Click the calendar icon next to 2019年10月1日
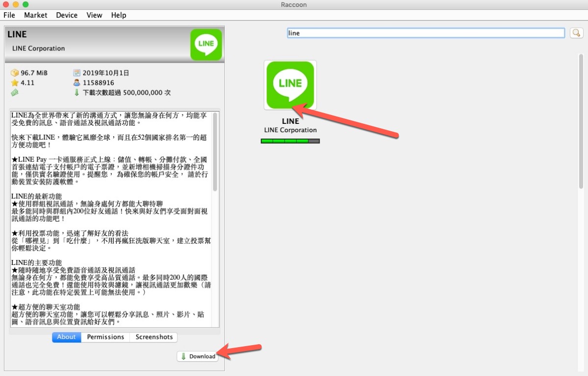 [x=76, y=73]
